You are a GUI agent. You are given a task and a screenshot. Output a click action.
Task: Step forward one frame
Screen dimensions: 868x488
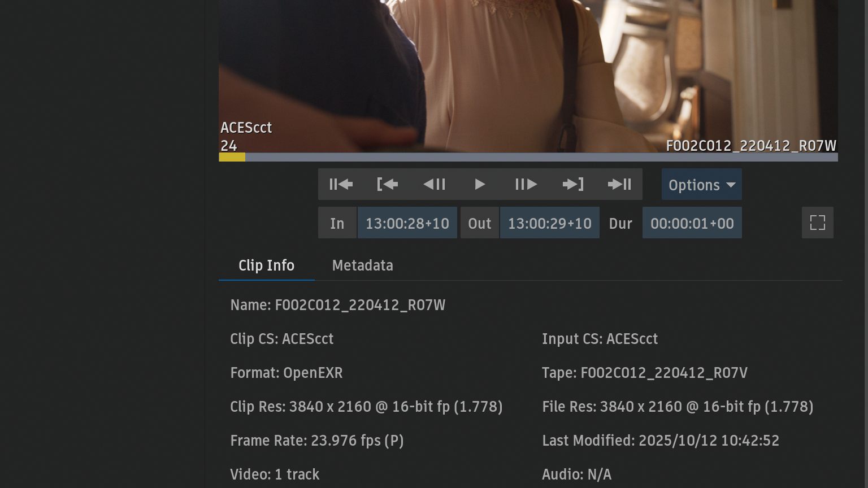point(526,184)
